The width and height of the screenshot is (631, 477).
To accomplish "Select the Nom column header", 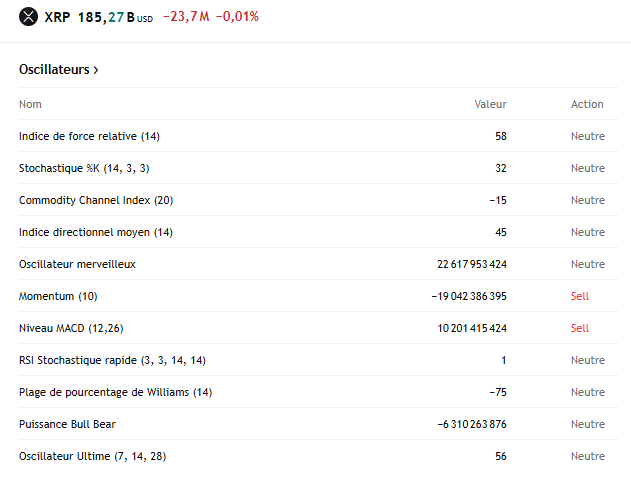I will [30, 104].
